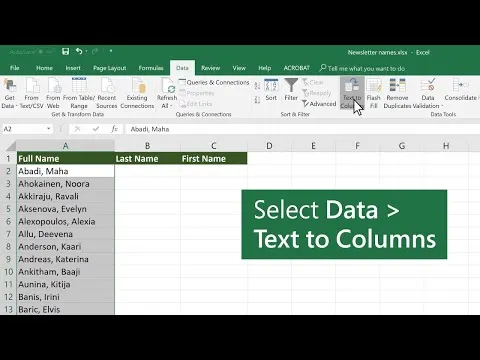Select cell containing Andreas, Katerina

(x=65, y=259)
